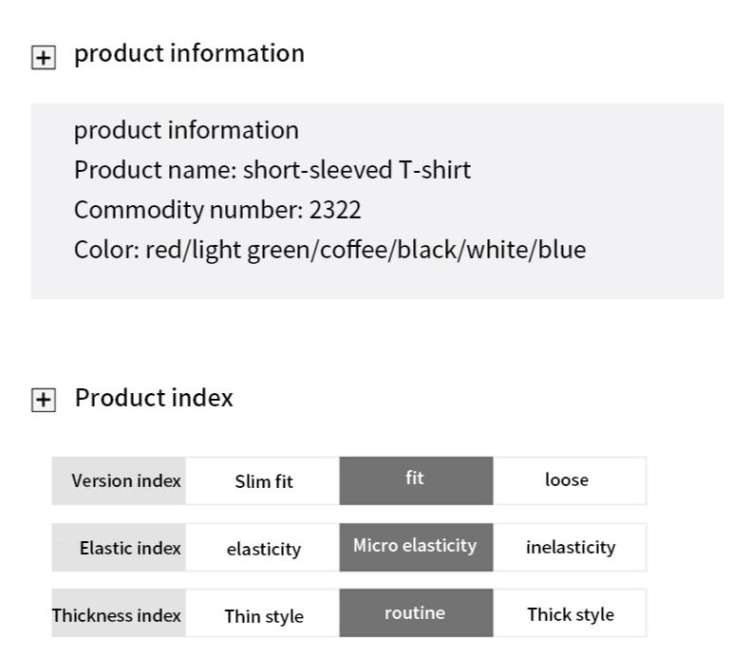
Task: Choose the elasticity option
Action: pos(263,548)
